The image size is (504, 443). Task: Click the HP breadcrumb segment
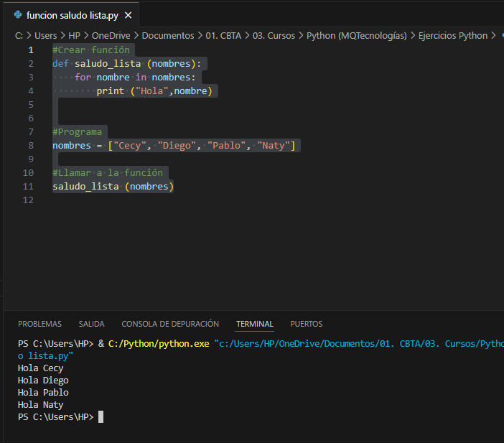74,35
